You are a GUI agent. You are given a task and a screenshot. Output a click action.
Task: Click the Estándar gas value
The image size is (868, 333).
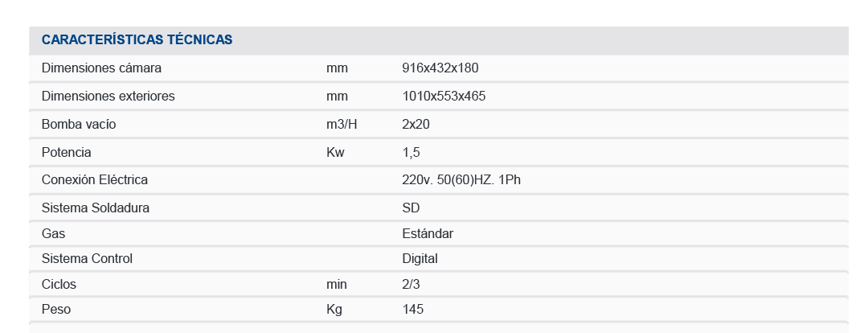pos(428,234)
